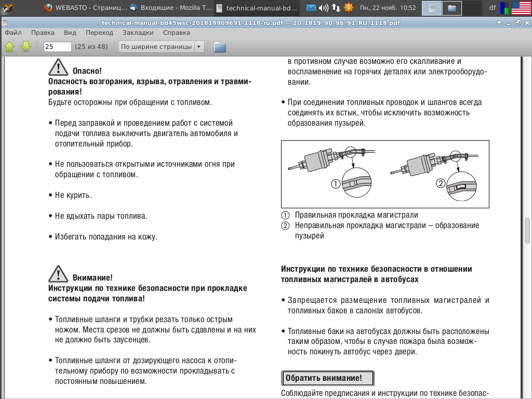Click the 'Обратить внимание!' boxed heading
This screenshot has width=532, height=399.
coord(327,378)
